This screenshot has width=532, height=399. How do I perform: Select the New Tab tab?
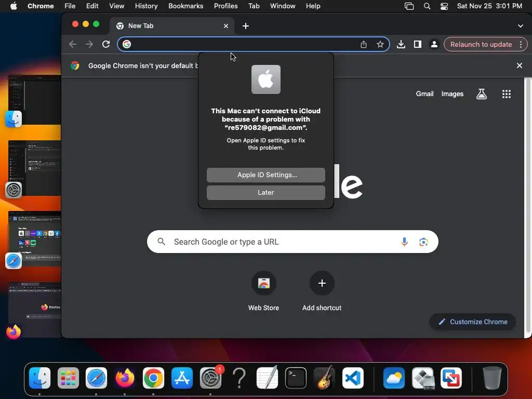click(171, 26)
